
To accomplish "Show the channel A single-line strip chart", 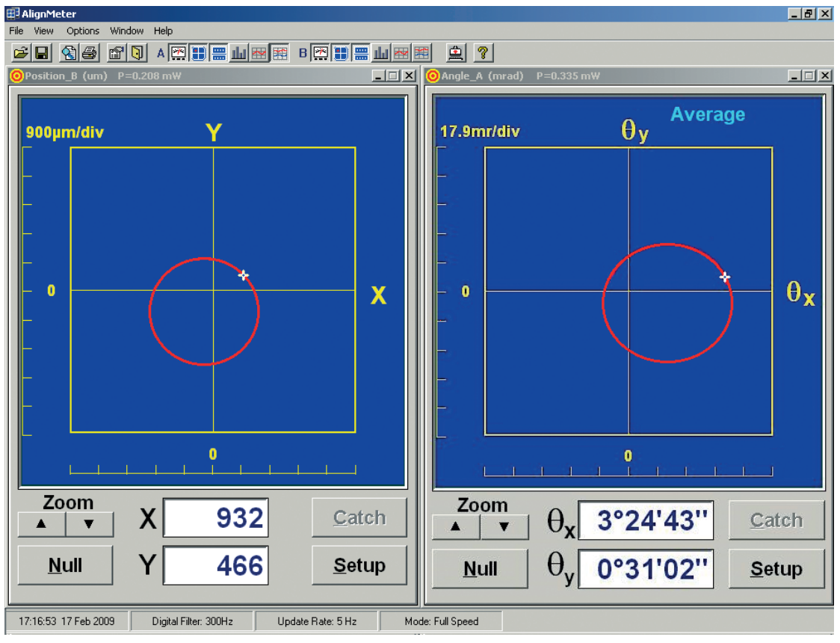I will click(259, 53).
